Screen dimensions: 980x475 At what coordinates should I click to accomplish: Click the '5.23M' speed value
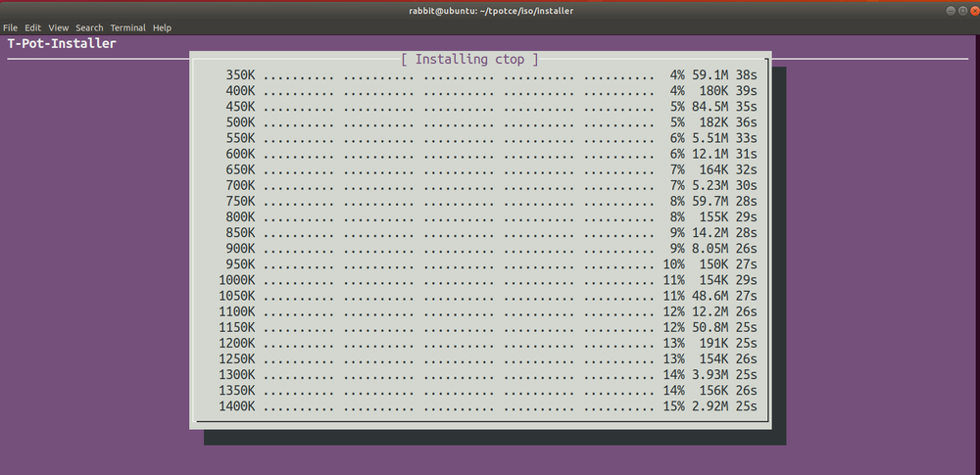coord(710,186)
